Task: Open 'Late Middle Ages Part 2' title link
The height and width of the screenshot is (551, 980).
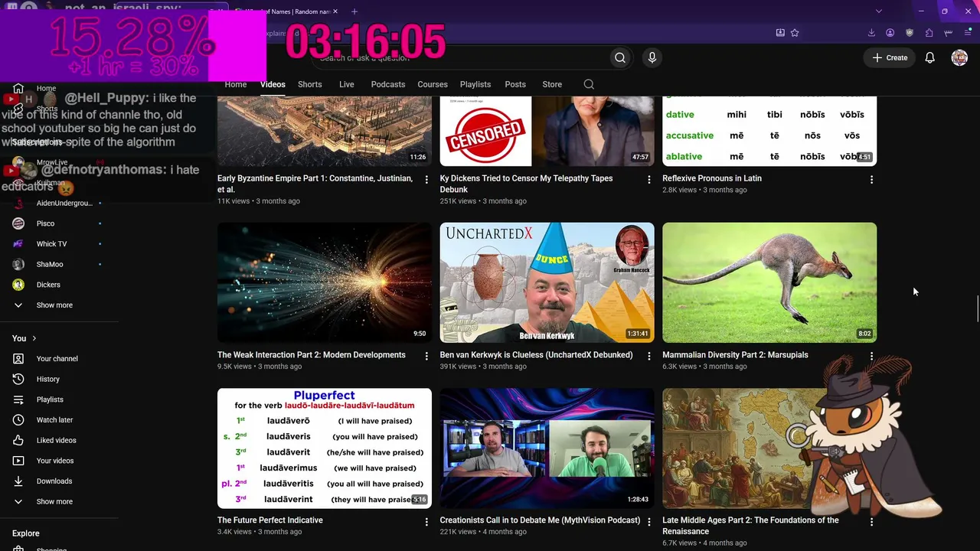Action: (750, 526)
